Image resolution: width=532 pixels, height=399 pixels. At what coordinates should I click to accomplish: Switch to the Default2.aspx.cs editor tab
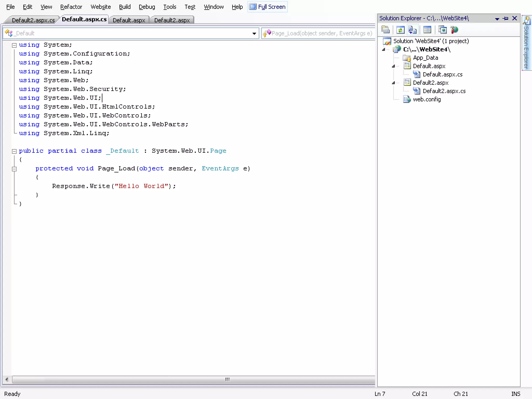pyautogui.click(x=33, y=20)
